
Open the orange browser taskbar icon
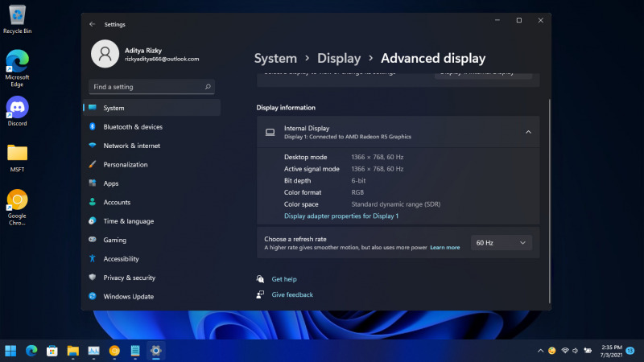click(x=114, y=351)
